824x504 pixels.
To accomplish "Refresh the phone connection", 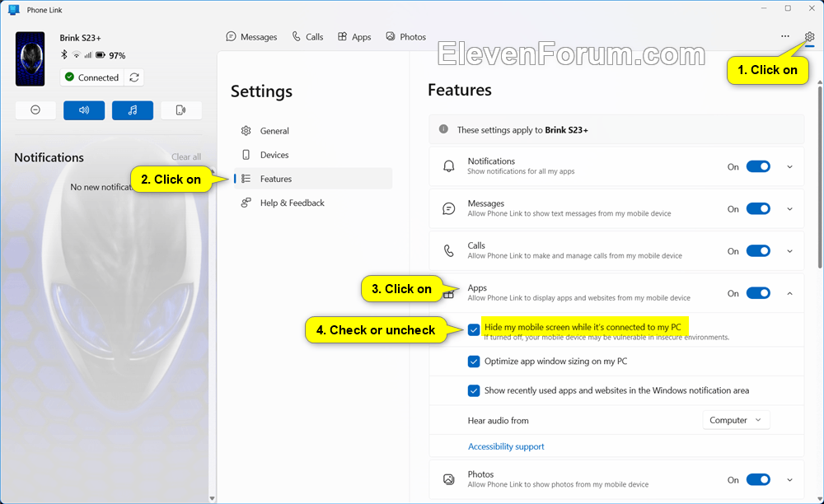I will pyautogui.click(x=134, y=77).
